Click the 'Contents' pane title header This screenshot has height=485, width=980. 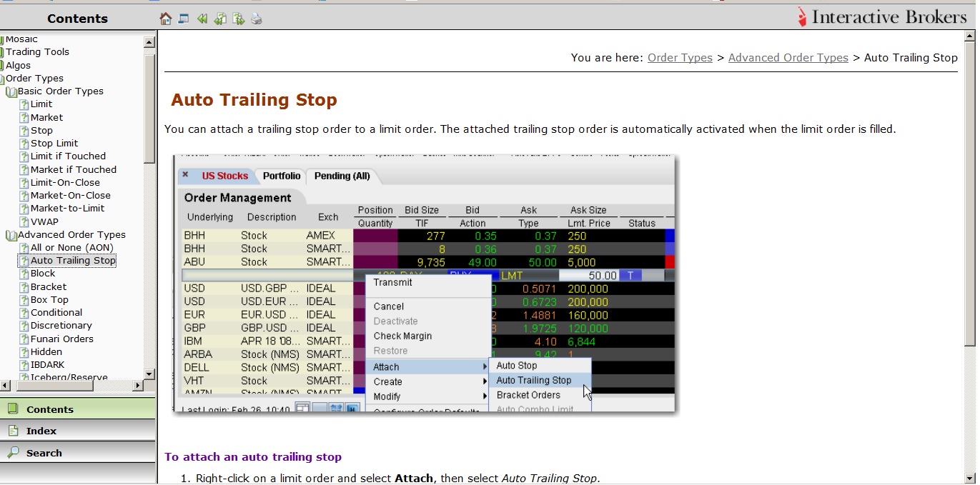coord(78,19)
